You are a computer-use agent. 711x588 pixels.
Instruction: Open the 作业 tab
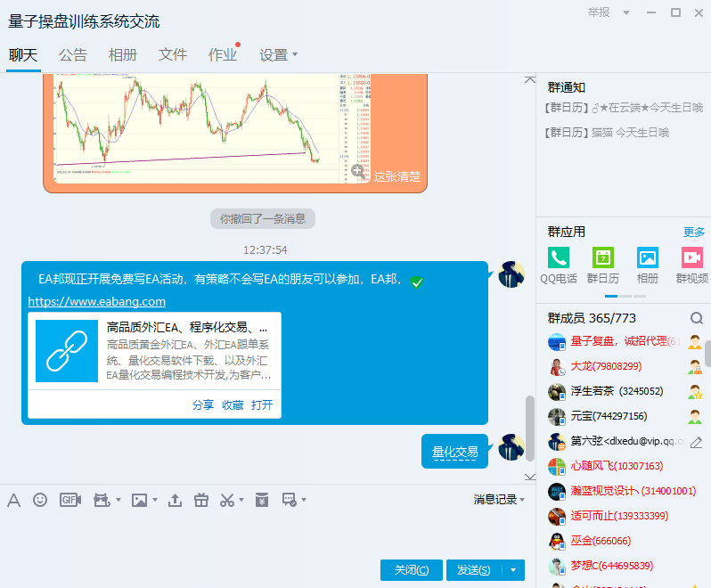pyautogui.click(x=223, y=55)
